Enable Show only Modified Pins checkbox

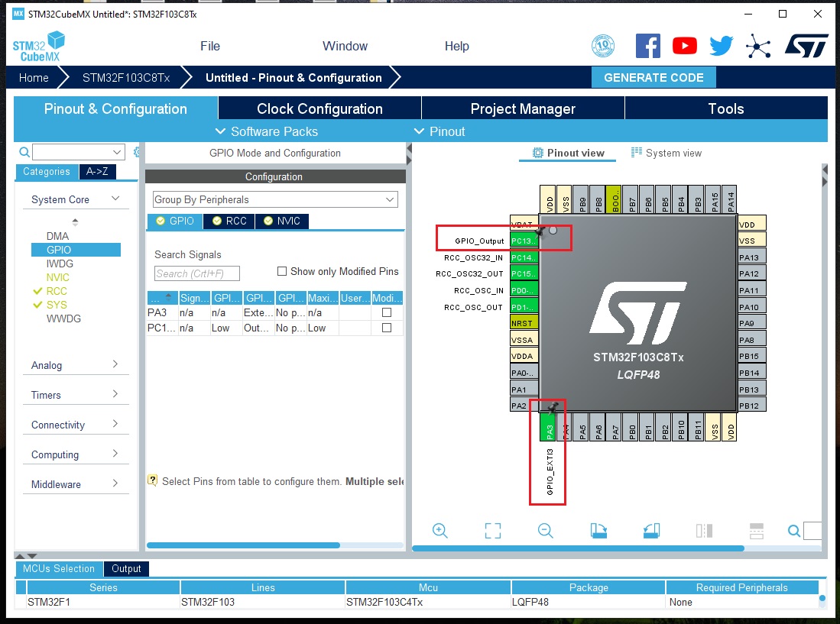pyautogui.click(x=282, y=271)
